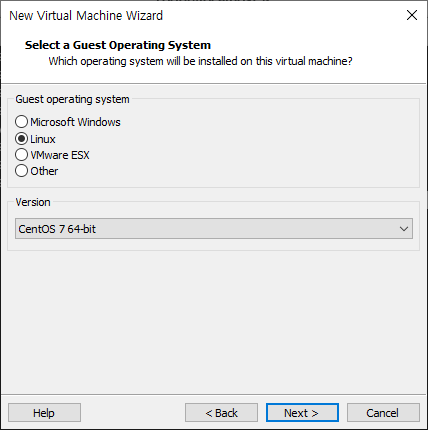Screen dimensions: 428x430
Task: Cancel the New Virtual Machine Wizard
Action: 383,413
